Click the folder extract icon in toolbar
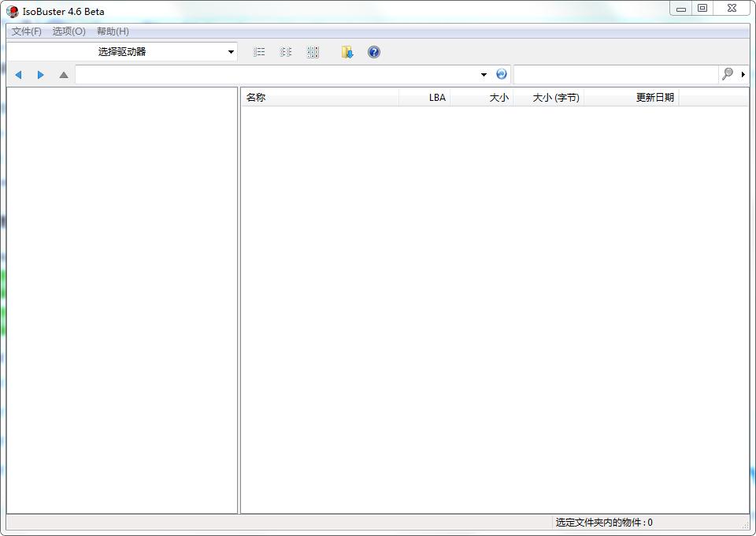This screenshot has width=756, height=536. click(x=347, y=52)
